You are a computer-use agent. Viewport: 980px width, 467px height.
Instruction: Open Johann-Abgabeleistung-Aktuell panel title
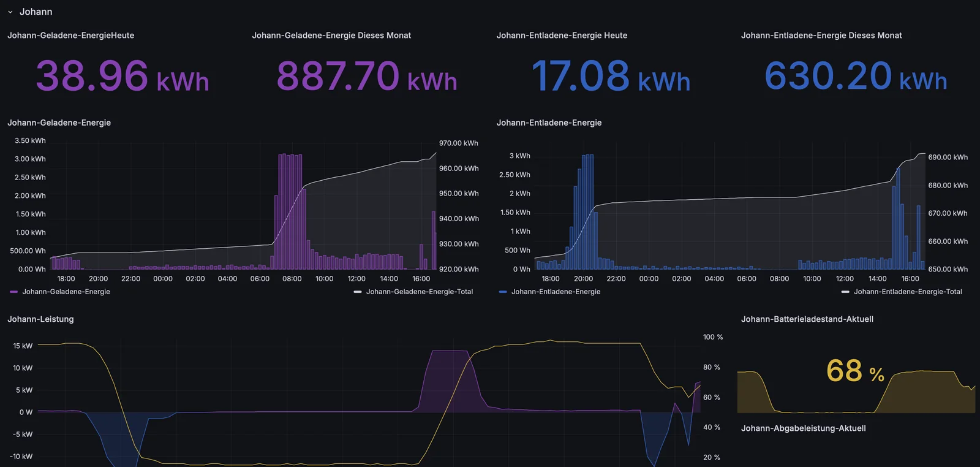click(803, 428)
